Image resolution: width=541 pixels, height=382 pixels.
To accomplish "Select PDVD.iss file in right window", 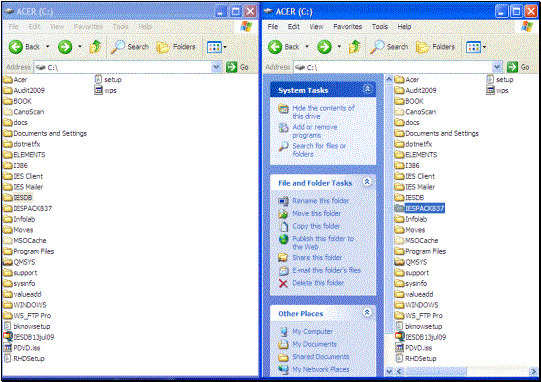I will pyautogui.click(x=413, y=348).
